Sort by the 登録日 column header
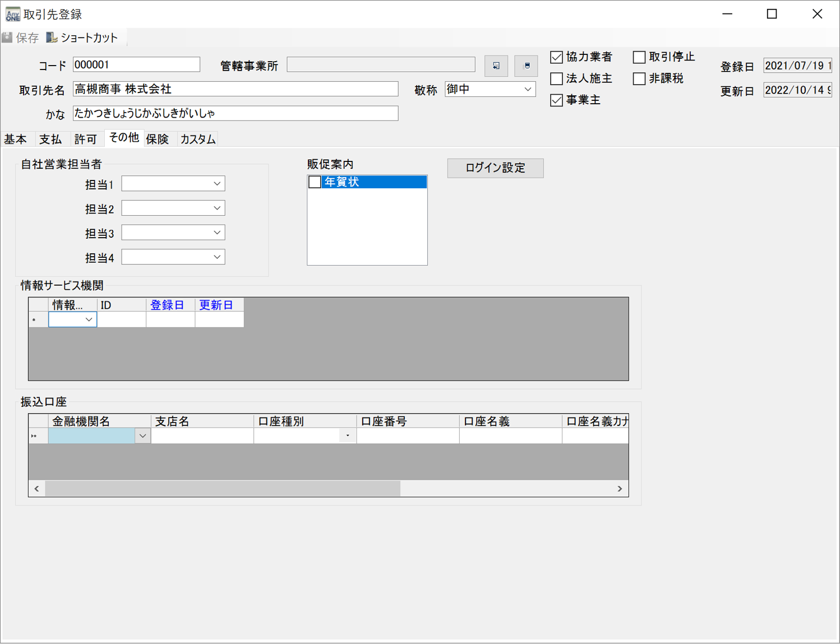840x644 pixels. point(166,304)
